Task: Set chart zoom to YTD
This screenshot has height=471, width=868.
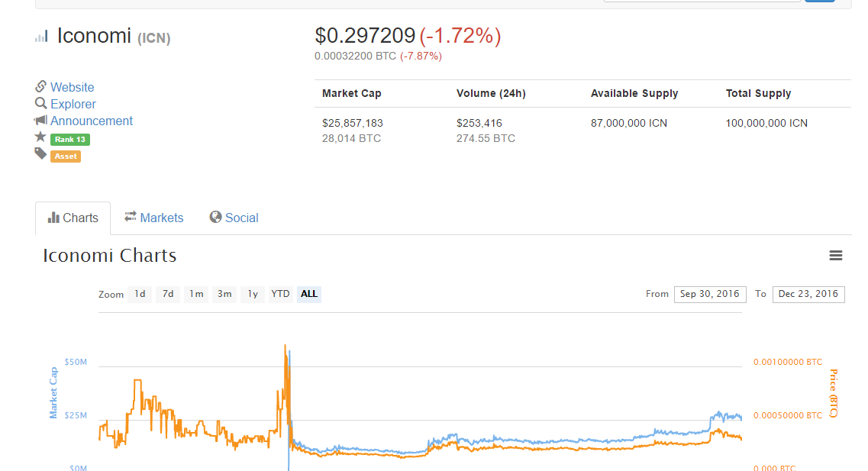Action: pyautogui.click(x=280, y=294)
